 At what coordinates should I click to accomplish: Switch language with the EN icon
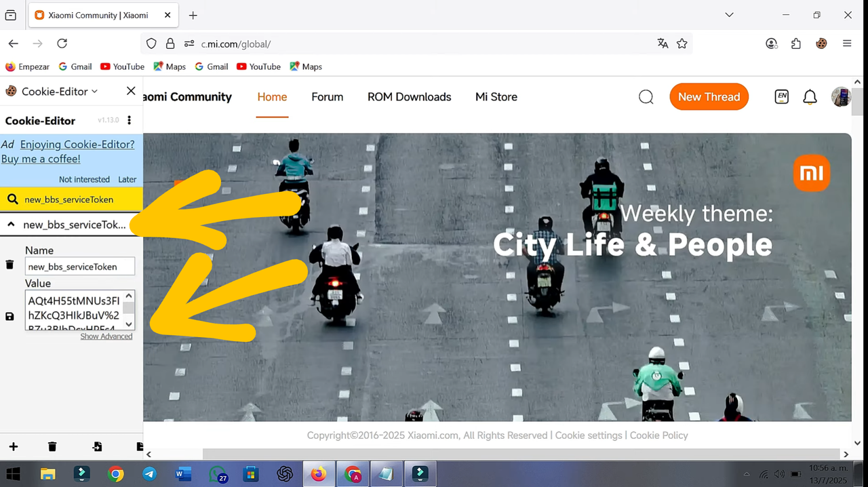(x=782, y=97)
